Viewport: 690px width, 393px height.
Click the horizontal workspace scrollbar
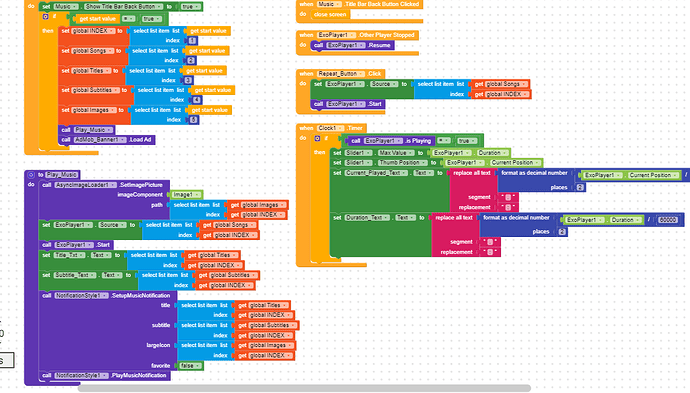304,388
